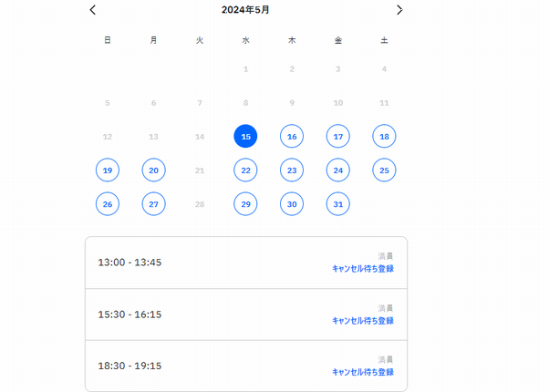549x392 pixels.
Task: Go to the next month
Action: [x=399, y=10]
